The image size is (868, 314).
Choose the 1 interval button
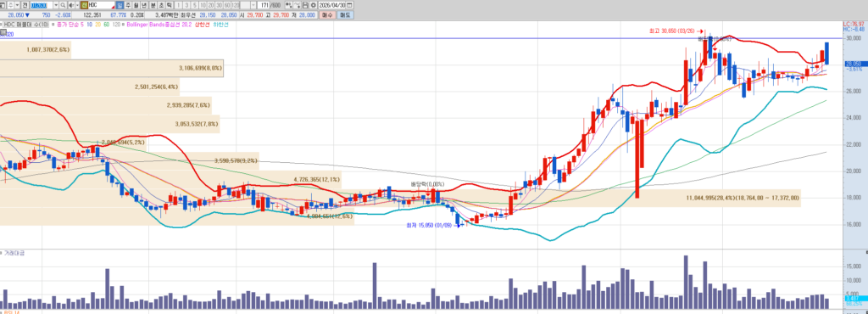tap(178, 5)
